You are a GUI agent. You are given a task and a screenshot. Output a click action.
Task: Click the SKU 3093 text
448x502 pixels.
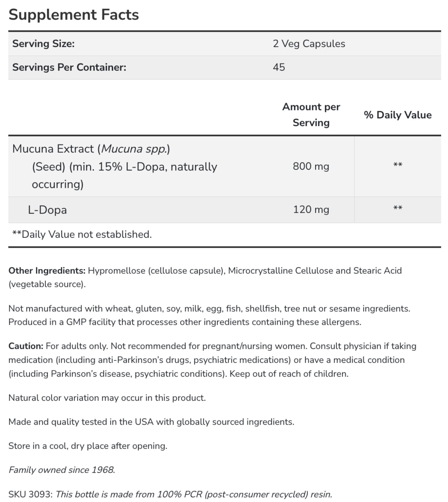[x=30, y=494]
